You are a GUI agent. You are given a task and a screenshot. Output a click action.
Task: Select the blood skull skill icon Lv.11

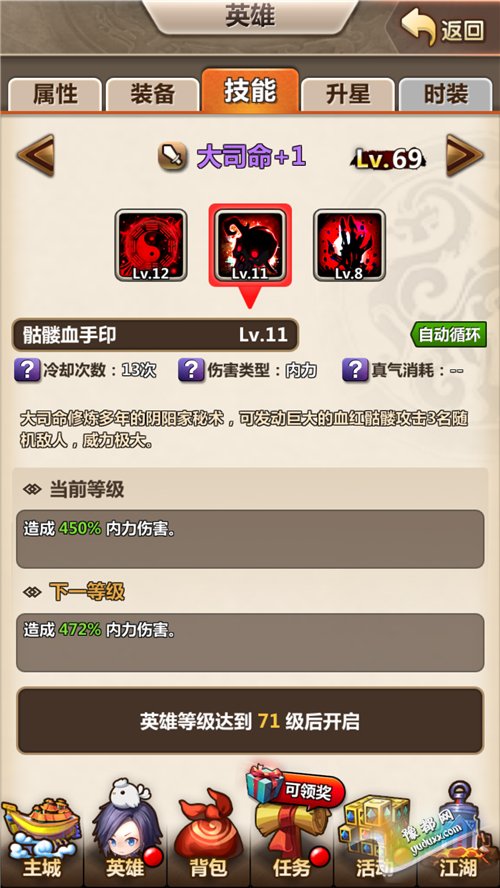[250, 245]
